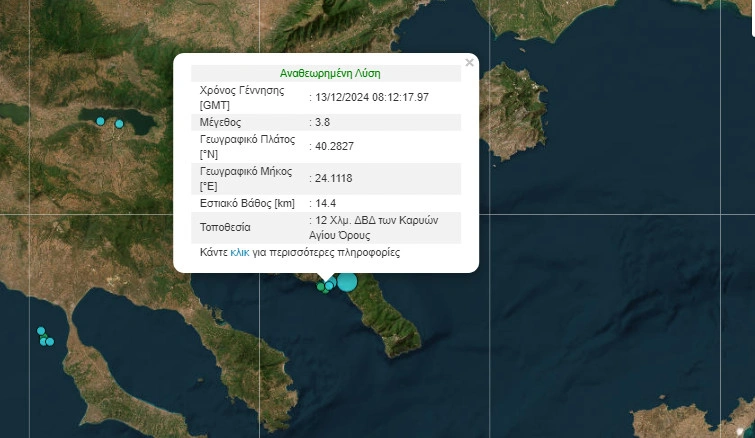Click topmost marker in the bottom-left cluster

[41, 331]
